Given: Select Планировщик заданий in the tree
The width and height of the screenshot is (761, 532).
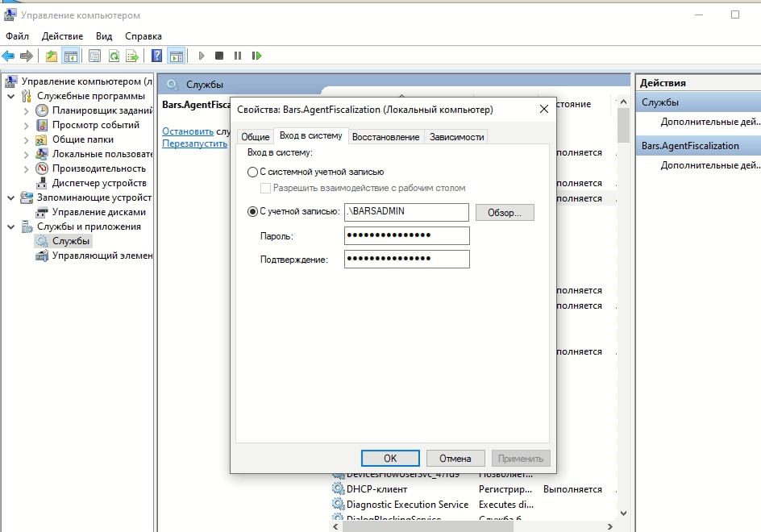Looking at the screenshot, I should click(102, 110).
